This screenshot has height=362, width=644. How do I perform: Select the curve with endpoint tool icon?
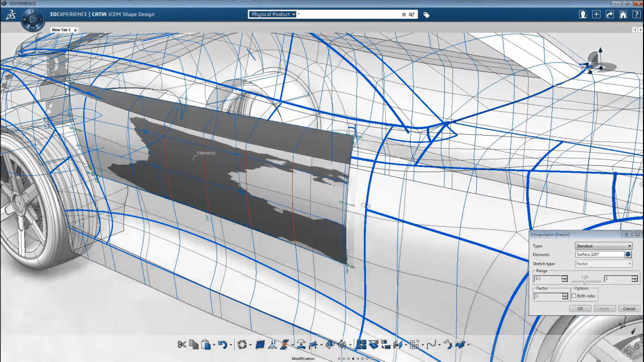click(x=431, y=345)
